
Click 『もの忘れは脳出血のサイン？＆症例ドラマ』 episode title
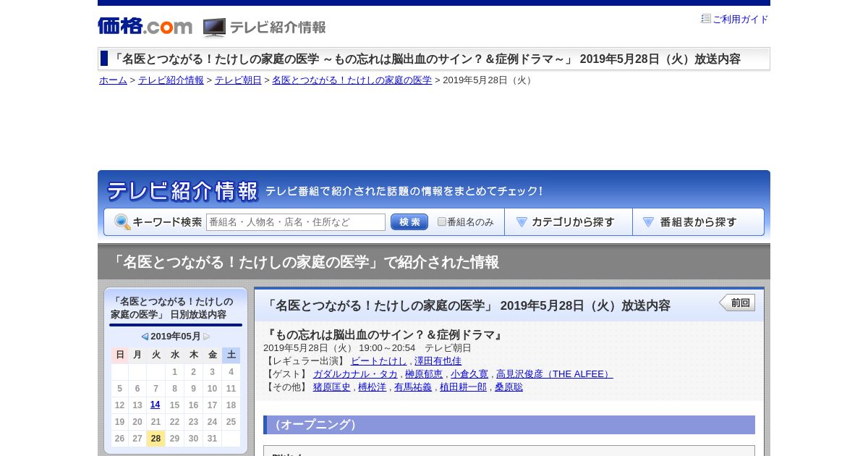384,335
